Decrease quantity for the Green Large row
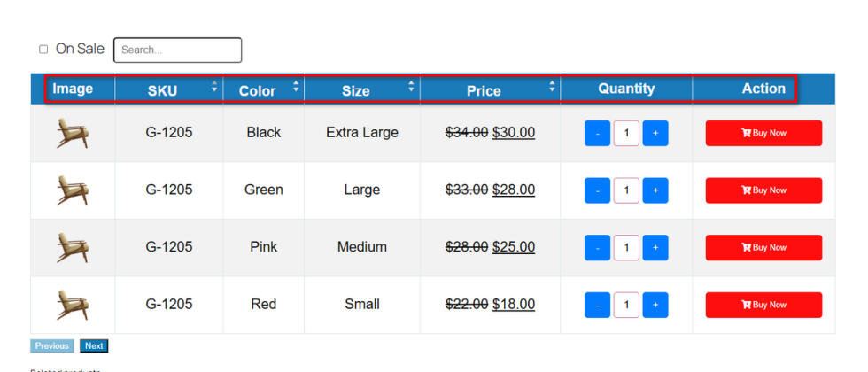The height and width of the screenshot is (372, 868). coord(598,190)
